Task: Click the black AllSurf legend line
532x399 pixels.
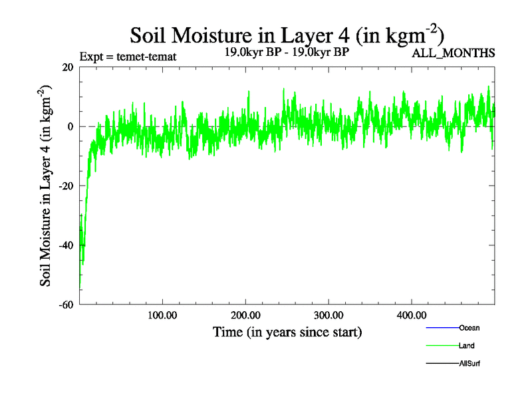Action: click(442, 364)
